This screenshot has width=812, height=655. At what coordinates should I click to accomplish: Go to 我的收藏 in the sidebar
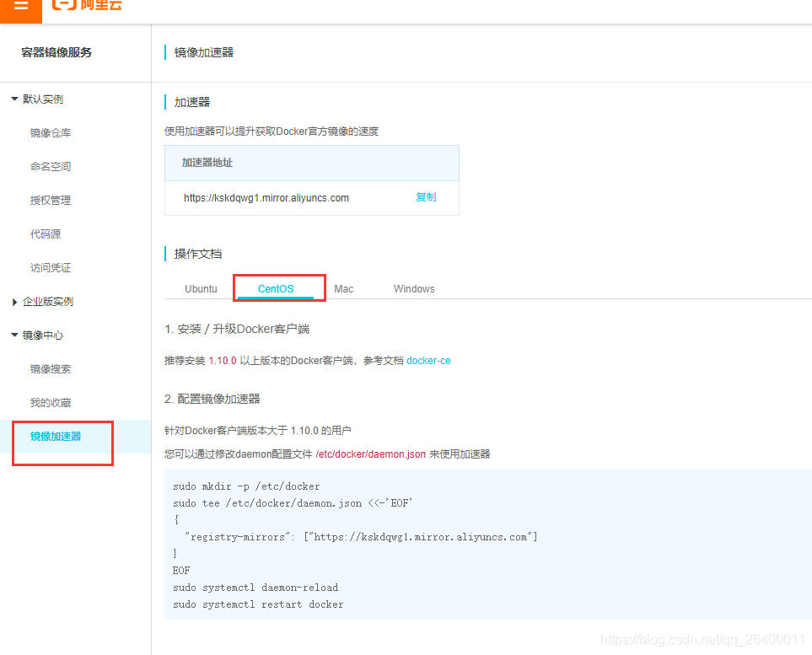(x=51, y=403)
